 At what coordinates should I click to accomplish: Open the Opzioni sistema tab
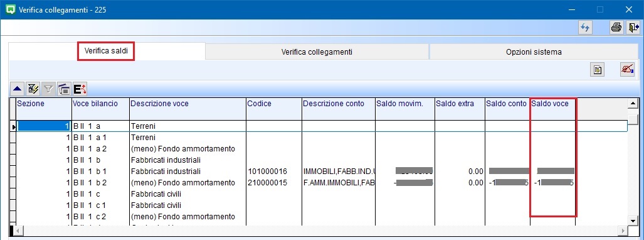click(x=534, y=52)
